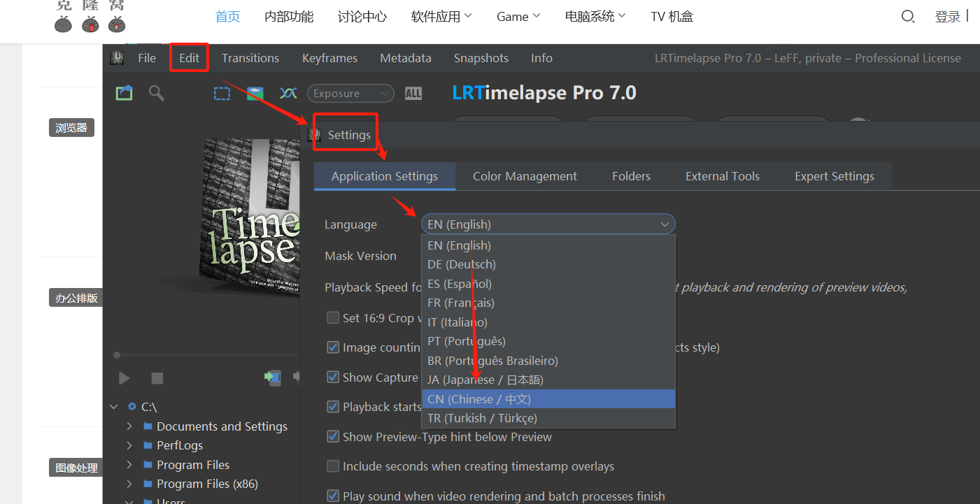
Task: Click the LRTimelapse app icon beside File
Action: pyautogui.click(x=117, y=58)
